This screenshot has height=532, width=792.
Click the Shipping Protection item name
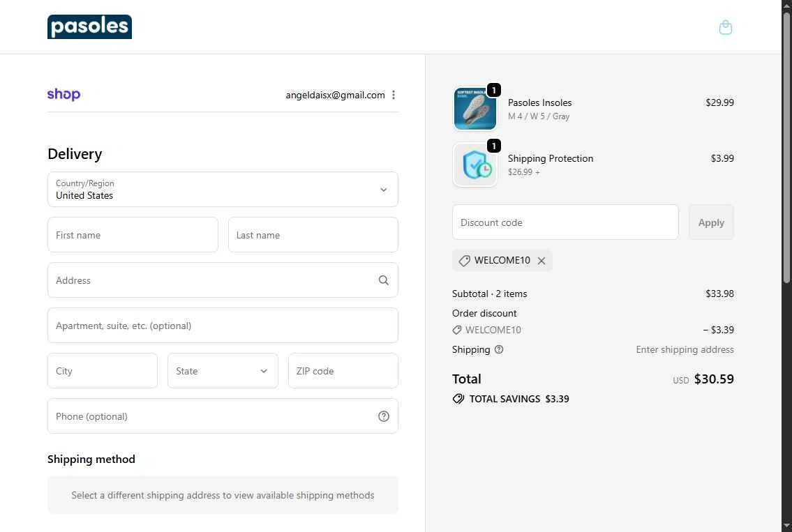(x=551, y=158)
